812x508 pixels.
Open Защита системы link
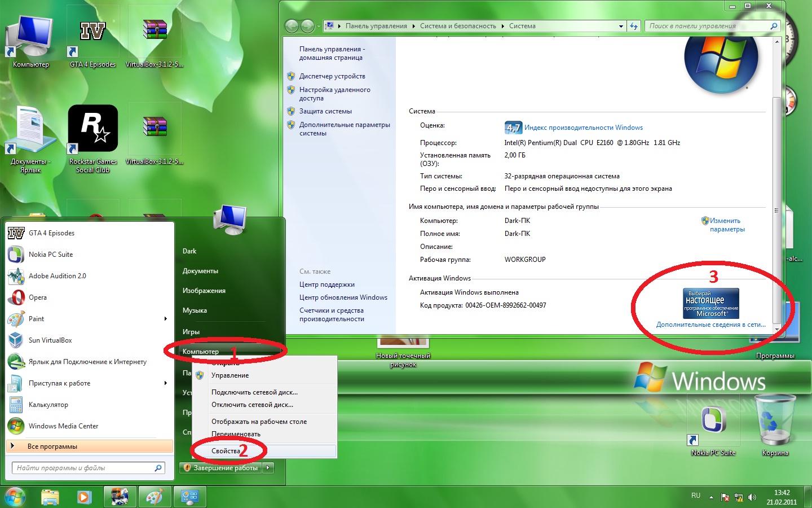(325, 111)
